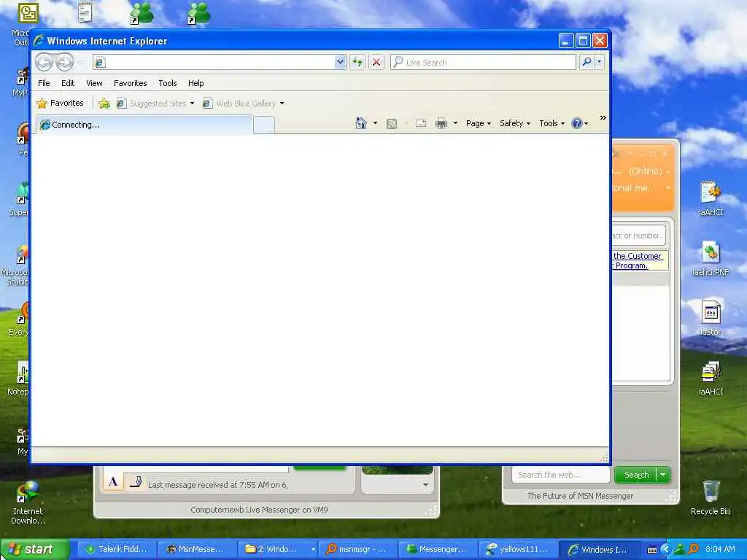Select the iastor desktop file icon
Screen dimensions: 747x560
tap(711, 318)
